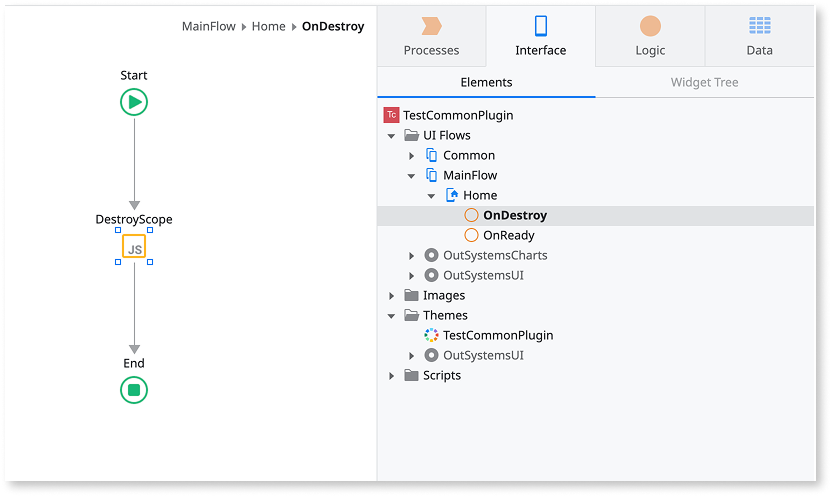Open the Elements sub-tab
831x496 pixels.
[x=487, y=82]
